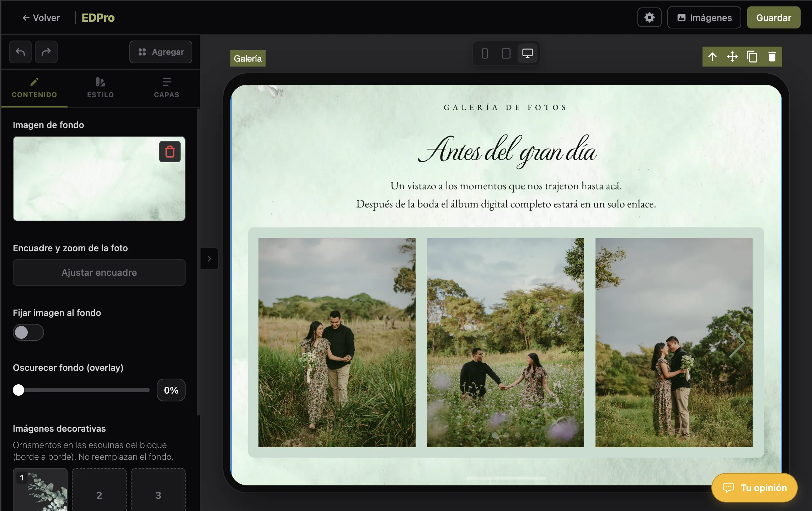Go back with the Volver link
This screenshot has width=812, height=511.
click(41, 18)
